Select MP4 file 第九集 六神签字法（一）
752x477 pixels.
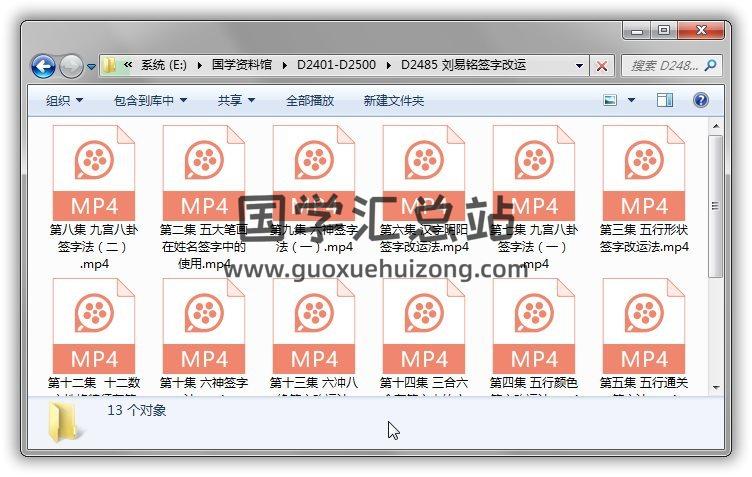(x=314, y=189)
